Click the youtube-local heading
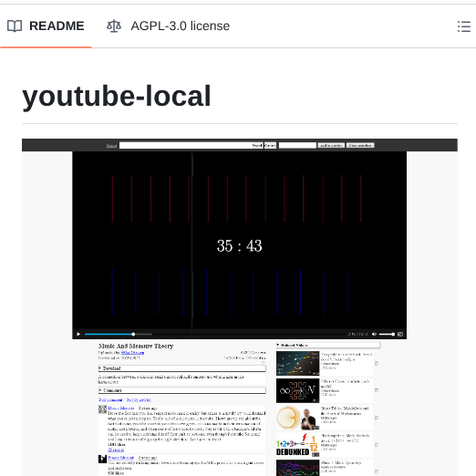Viewport: 476px width, 476px height. (117, 96)
